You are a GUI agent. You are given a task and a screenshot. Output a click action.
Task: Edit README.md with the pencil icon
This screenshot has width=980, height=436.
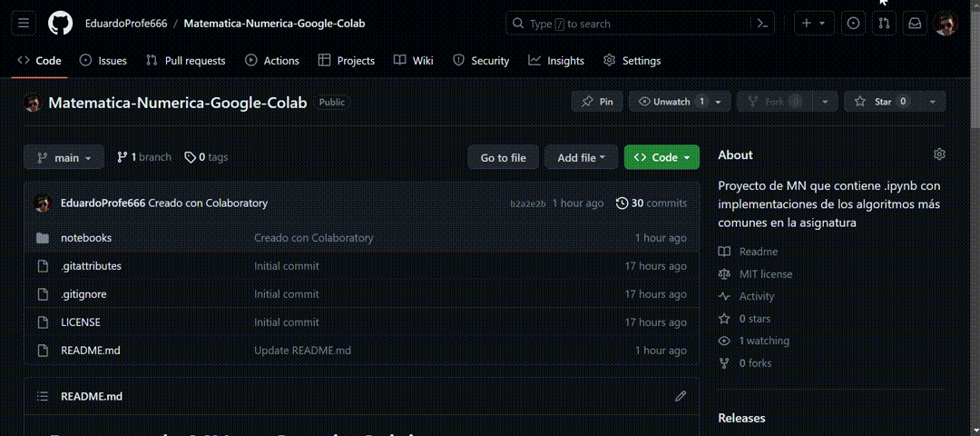[681, 396]
